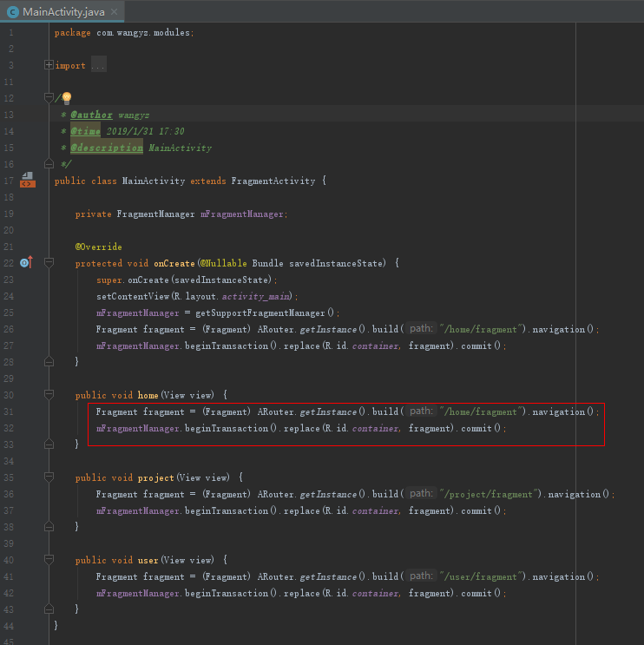The width and height of the screenshot is (644, 645).
Task: Click the "/project/fragment" path string
Action: (490, 494)
